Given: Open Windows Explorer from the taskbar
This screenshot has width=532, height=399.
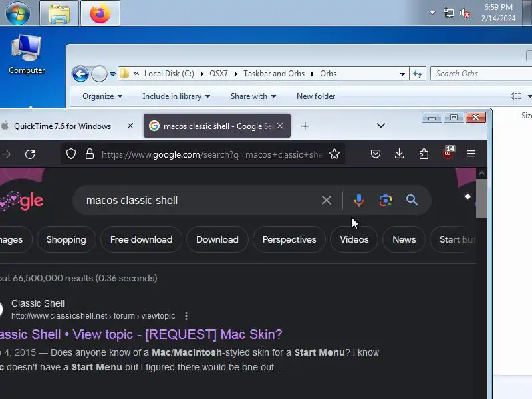Looking at the screenshot, I should tap(59, 13).
